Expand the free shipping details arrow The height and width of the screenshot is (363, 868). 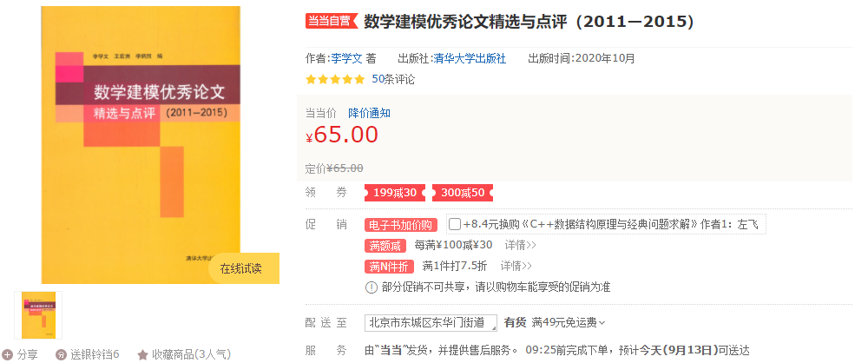602,322
